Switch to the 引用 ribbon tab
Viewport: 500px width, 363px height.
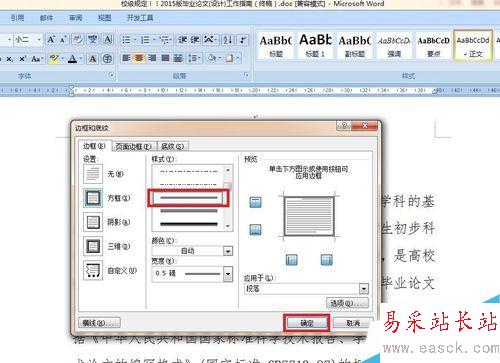pyautogui.click(x=17, y=17)
